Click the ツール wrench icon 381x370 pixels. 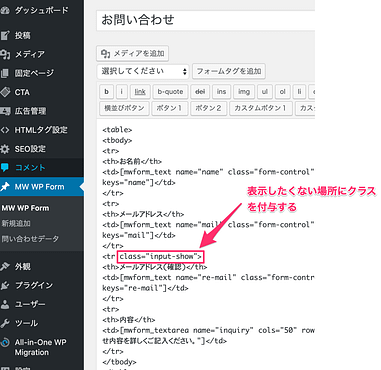tap(5, 323)
